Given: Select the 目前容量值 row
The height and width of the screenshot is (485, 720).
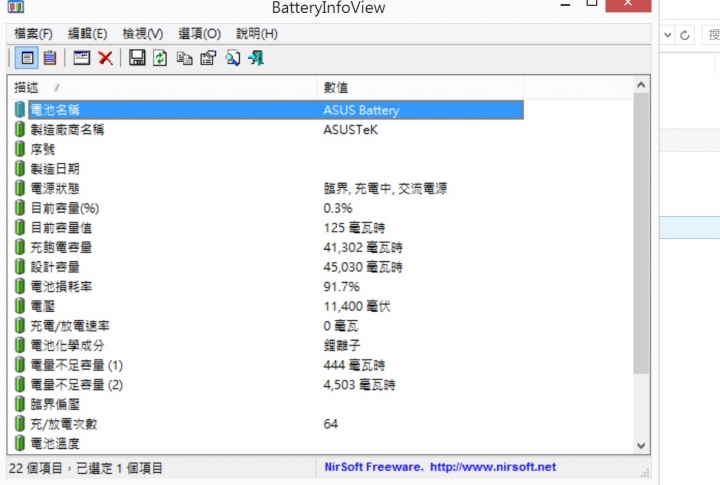Looking at the screenshot, I should (x=269, y=228).
